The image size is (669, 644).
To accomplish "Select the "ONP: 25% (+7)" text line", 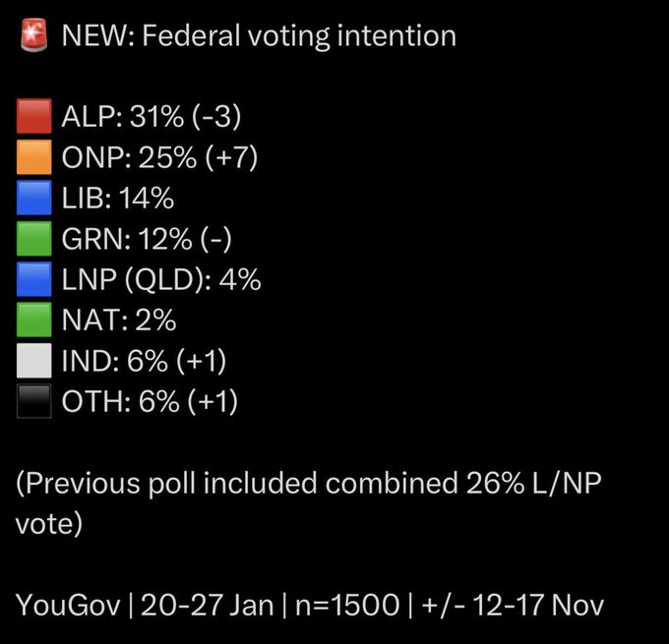I will click(159, 158).
